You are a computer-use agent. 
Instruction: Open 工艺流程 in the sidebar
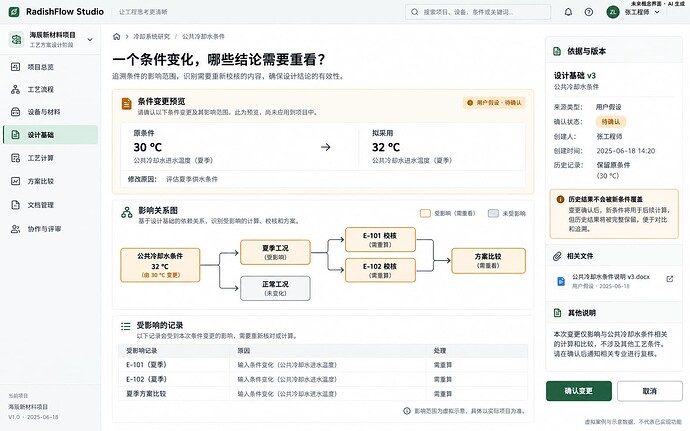tap(50, 89)
